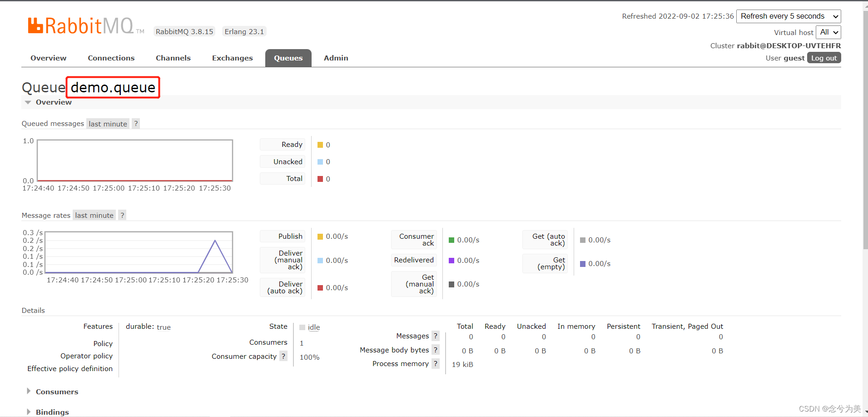This screenshot has width=868, height=417.
Task: Click the Transient, Paged Out column header
Action: (x=687, y=327)
